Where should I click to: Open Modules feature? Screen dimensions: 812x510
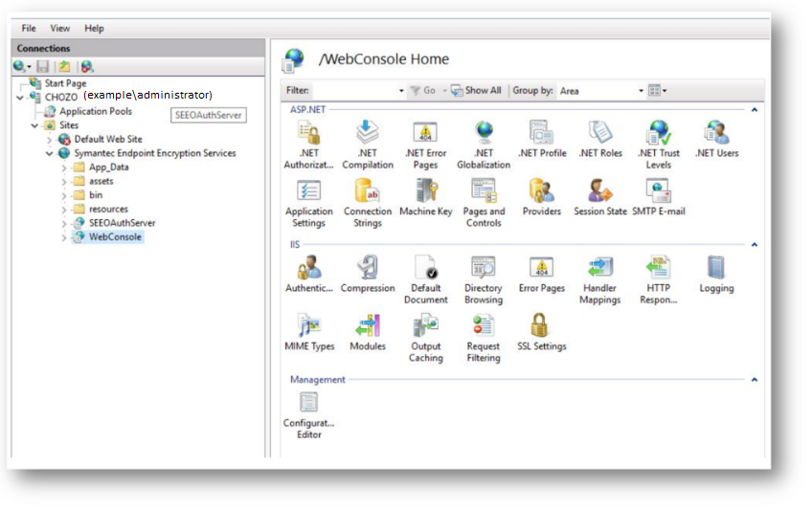pyautogui.click(x=368, y=333)
